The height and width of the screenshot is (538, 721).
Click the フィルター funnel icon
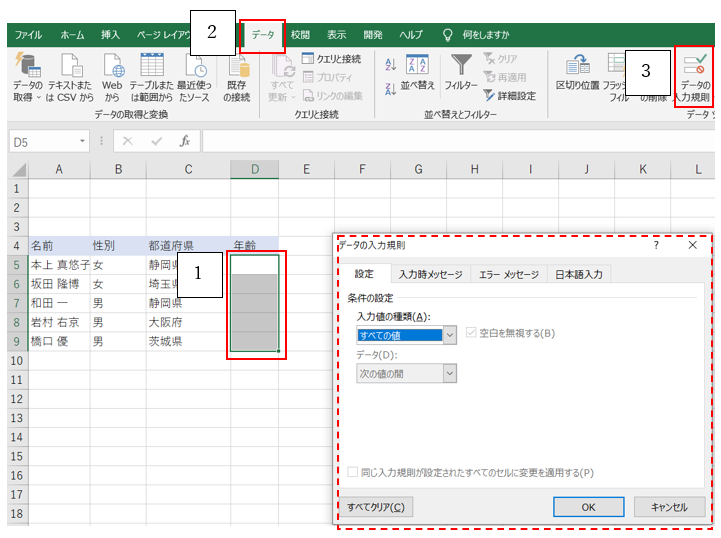(x=460, y=67)
